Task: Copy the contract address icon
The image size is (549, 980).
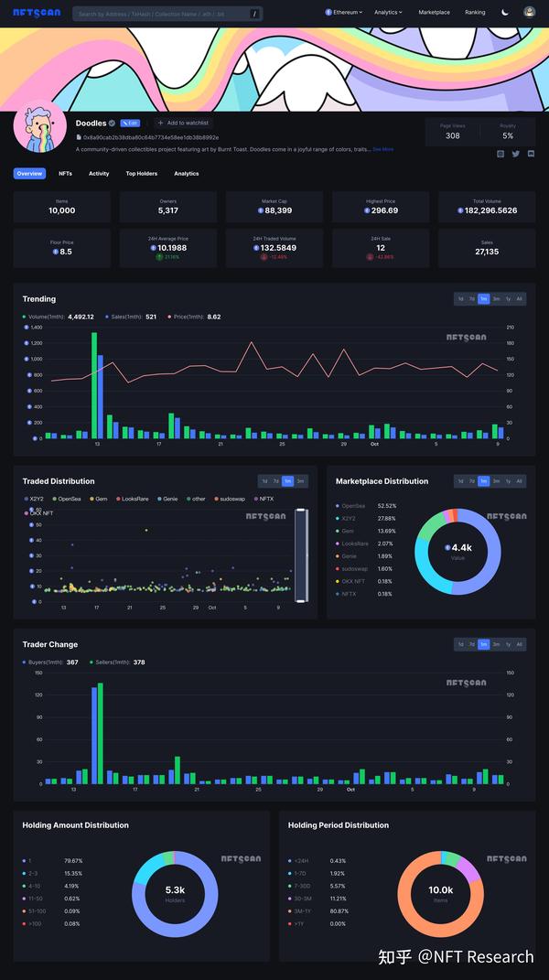Action: (x=79, y=137)
